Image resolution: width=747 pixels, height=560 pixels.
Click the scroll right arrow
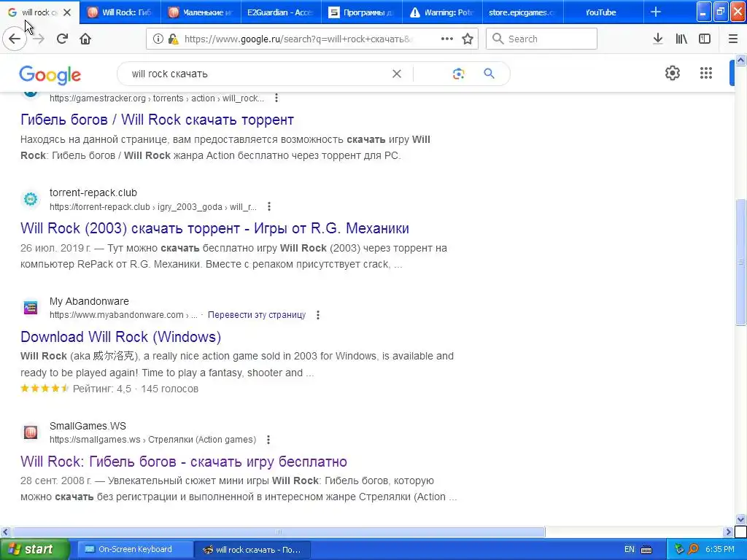point(728,532)
